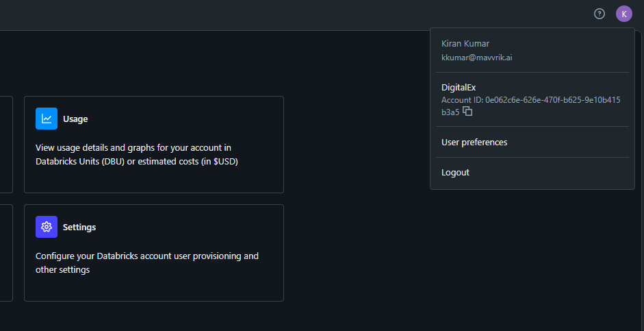Click the partially visible card left of Settings
Screen dimensions: 644x331
(5, 252)
